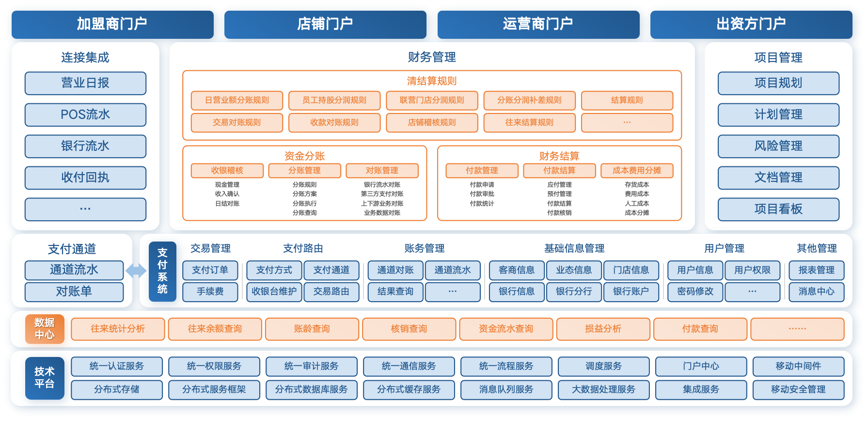The height and width of the screenshot is (421, 868).
Task: Click the 移动安全管理 box
Action: click(x=798, y=389)
